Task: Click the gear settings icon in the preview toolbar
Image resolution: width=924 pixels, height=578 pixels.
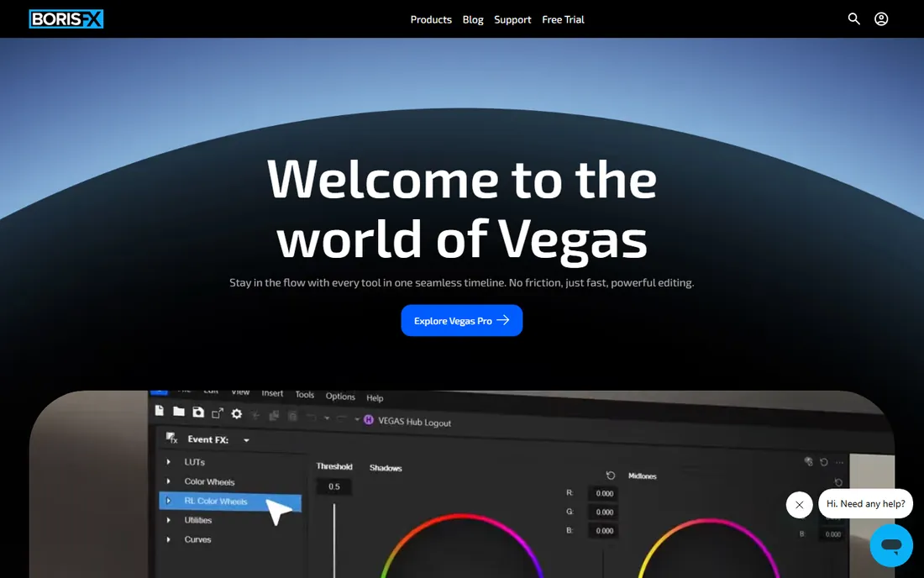Action: pyautogui.click(x=236, y=413)
